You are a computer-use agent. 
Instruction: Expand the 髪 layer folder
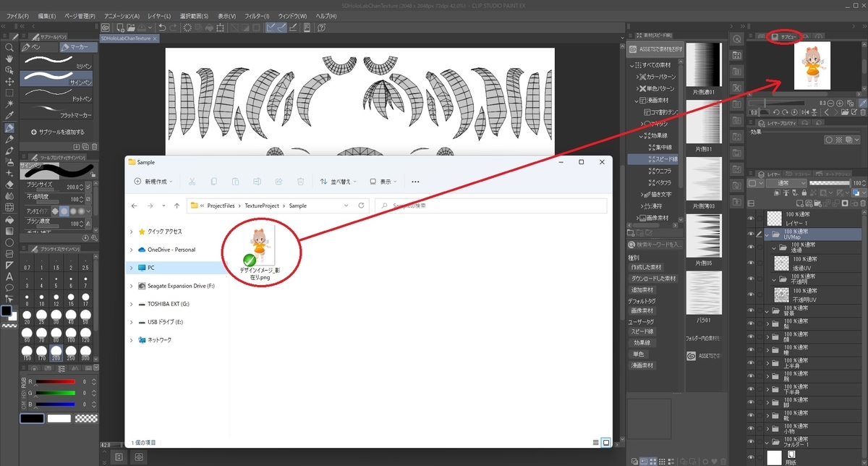click(768, 323)
